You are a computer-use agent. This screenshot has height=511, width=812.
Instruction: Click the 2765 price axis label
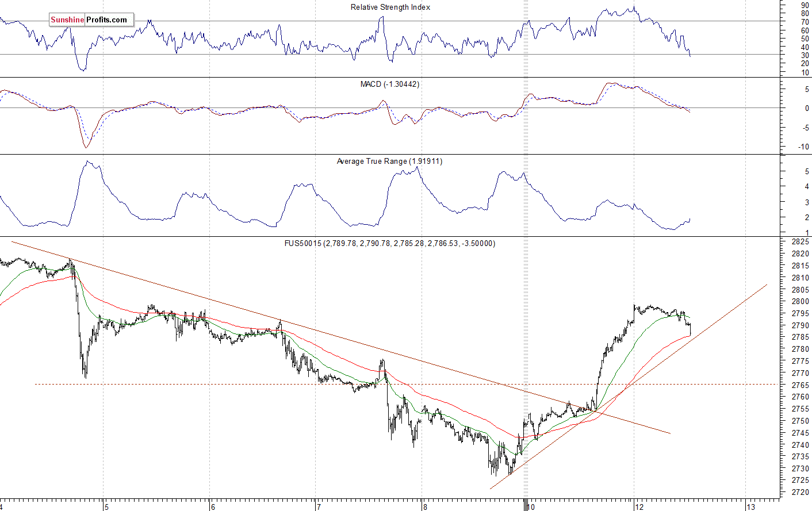click(x=800, y=385)
